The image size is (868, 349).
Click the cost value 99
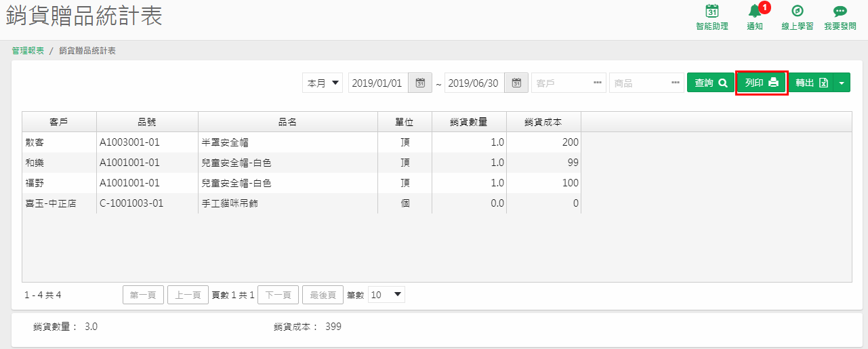[573, 163]
